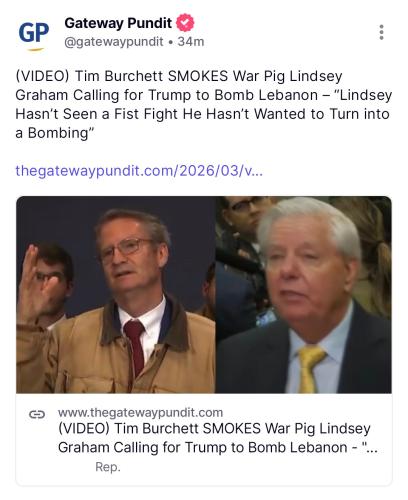Tap 'a Bombing"' at end of post text
Viewport: 408px width, 500px height.
[x=55, y=133]
